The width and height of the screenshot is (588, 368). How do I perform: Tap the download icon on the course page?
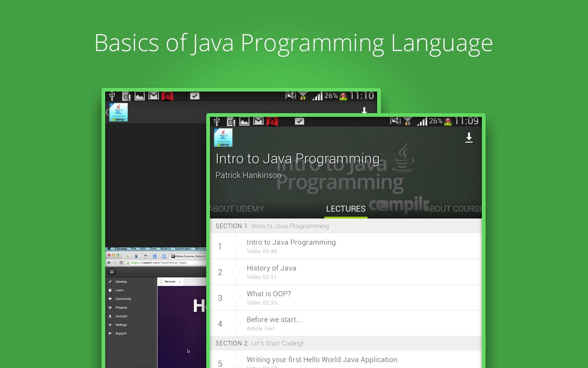469,137
